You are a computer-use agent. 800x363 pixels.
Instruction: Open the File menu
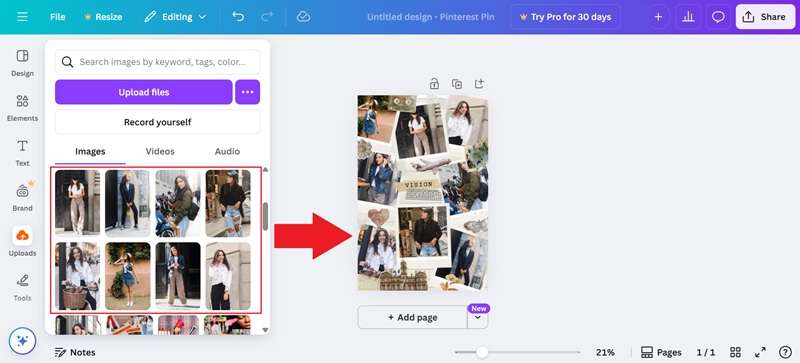[x=58, y=17]
